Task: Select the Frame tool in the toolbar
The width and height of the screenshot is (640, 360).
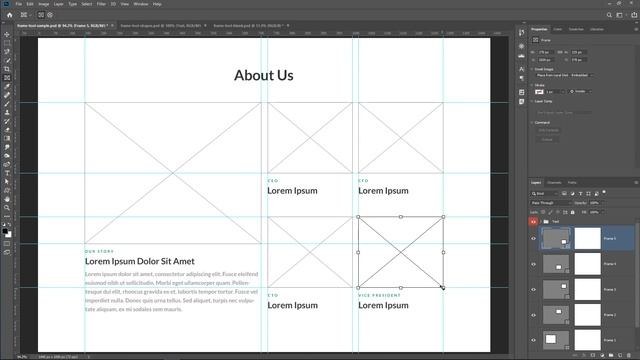Action: tap(7, 78)
